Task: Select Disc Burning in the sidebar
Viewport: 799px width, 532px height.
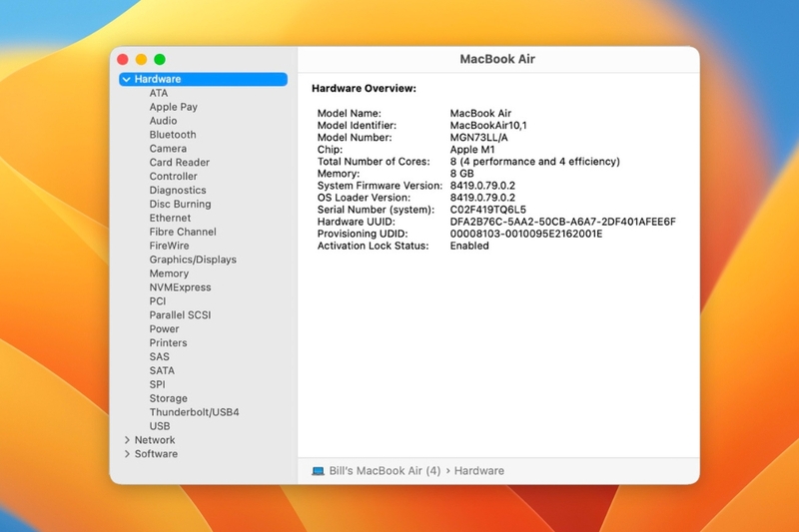Action: point(180,205)
